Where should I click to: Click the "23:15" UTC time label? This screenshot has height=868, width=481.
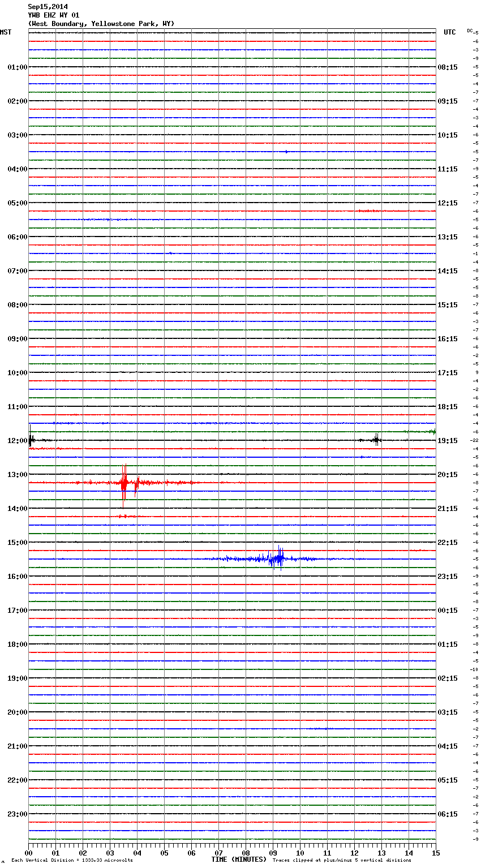(x=448, y=577)
